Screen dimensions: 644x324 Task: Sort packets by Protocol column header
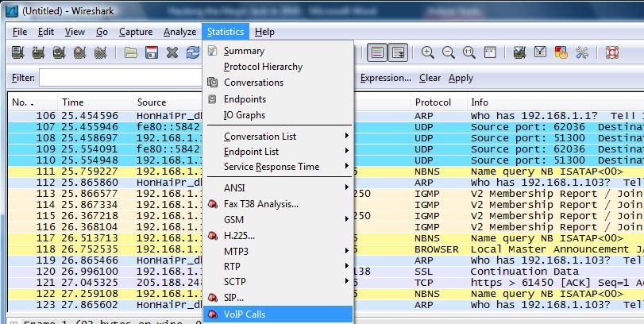[x=438, y=102]
